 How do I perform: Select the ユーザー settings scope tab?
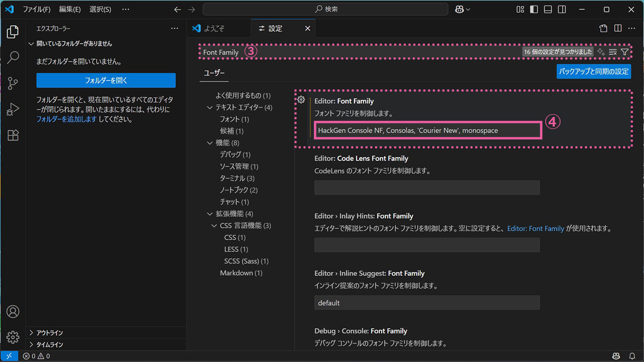pos(214,73)
